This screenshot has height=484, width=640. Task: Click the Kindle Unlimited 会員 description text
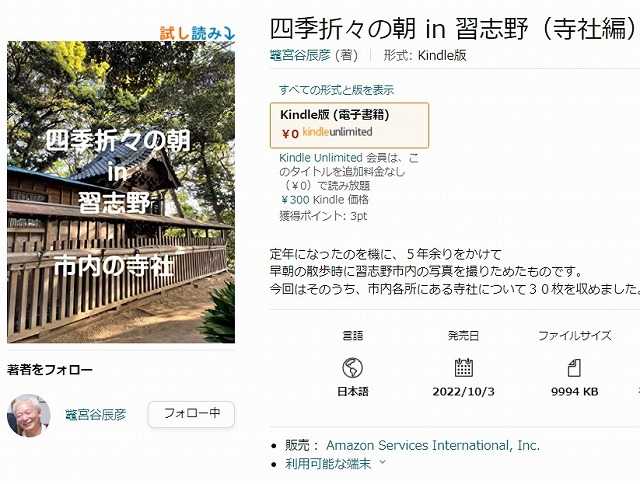(x=349, y=172)
